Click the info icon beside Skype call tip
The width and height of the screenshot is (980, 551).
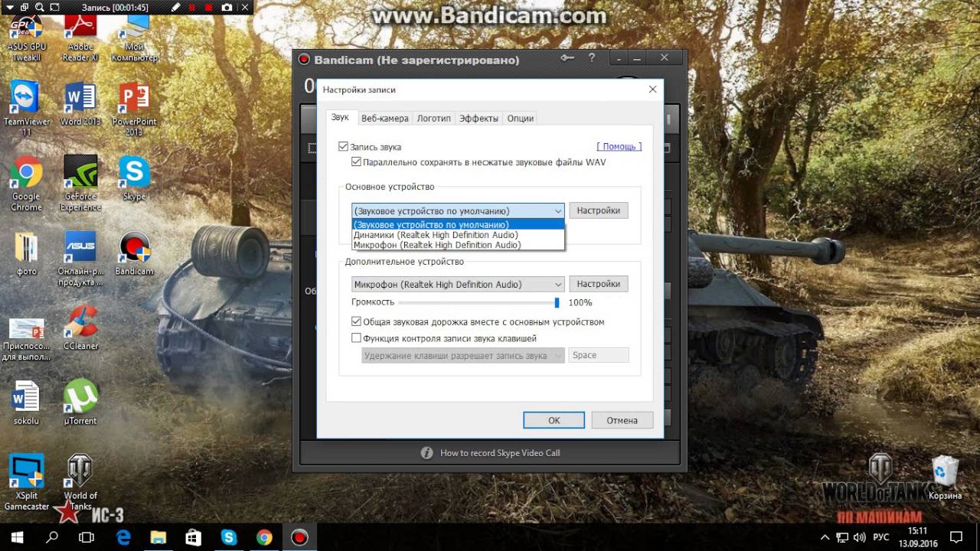pos(427,453)
